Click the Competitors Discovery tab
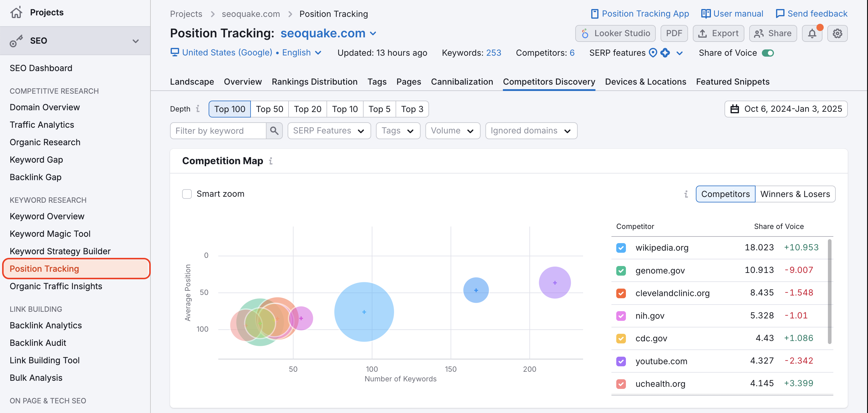This screenshot has height=413, width=868. coord(549,81)
